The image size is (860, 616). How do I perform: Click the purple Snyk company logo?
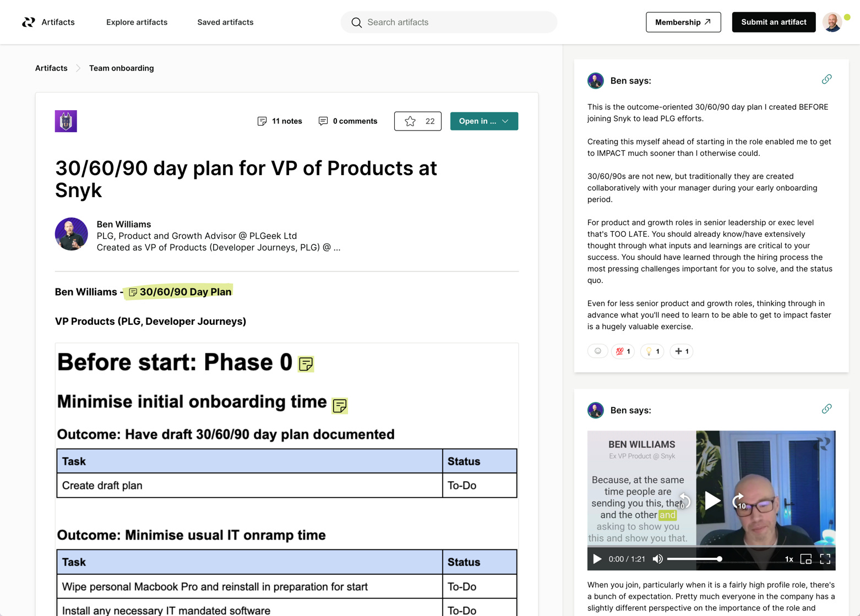click(x=66, y=121)
